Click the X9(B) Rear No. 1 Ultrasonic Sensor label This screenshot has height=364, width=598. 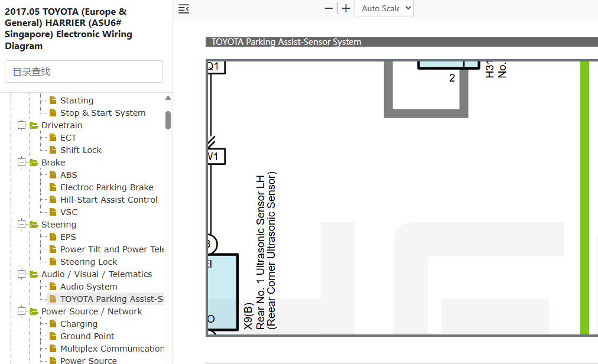point(260,251)
